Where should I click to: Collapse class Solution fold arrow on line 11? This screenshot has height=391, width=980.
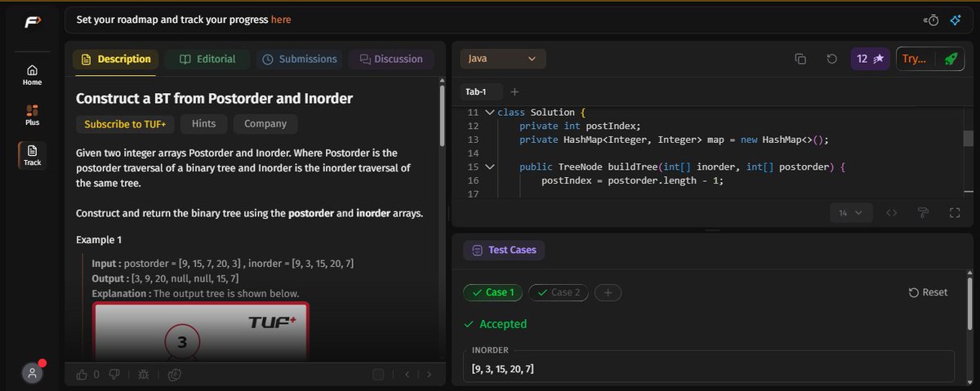tap(489, 113)
